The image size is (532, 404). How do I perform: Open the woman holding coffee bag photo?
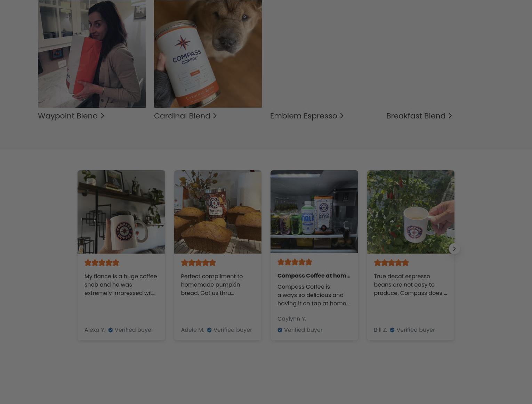click(x=92, y=54)
